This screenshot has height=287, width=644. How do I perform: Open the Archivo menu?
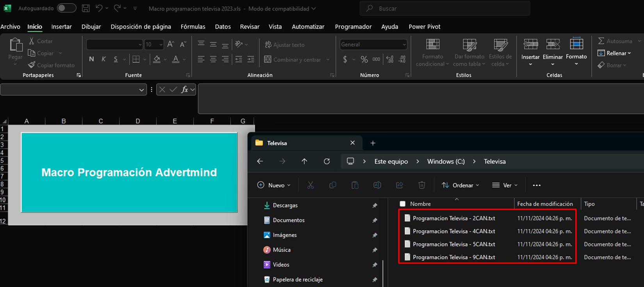(10, 27)
